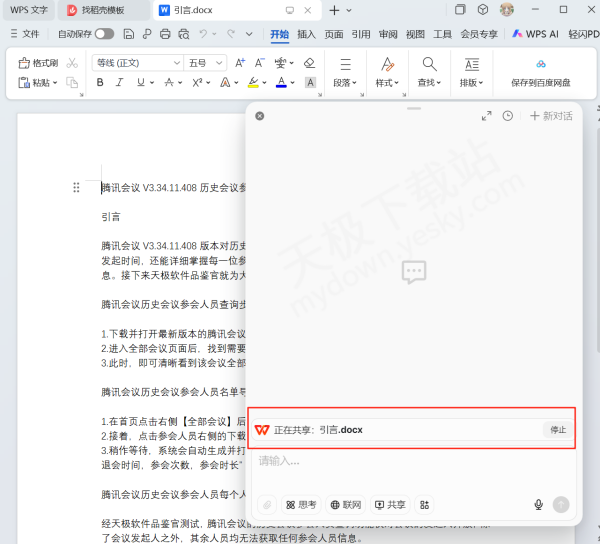This screenshot has width=600, height=544.
Task: Click the send message arrow button
Action: [561, 505]
